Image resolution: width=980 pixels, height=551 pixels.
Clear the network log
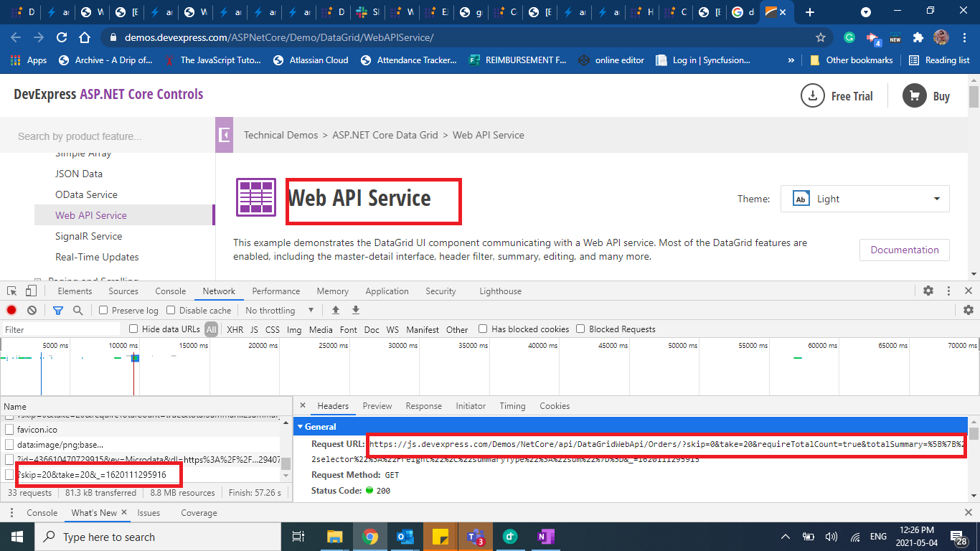(32, 310)
